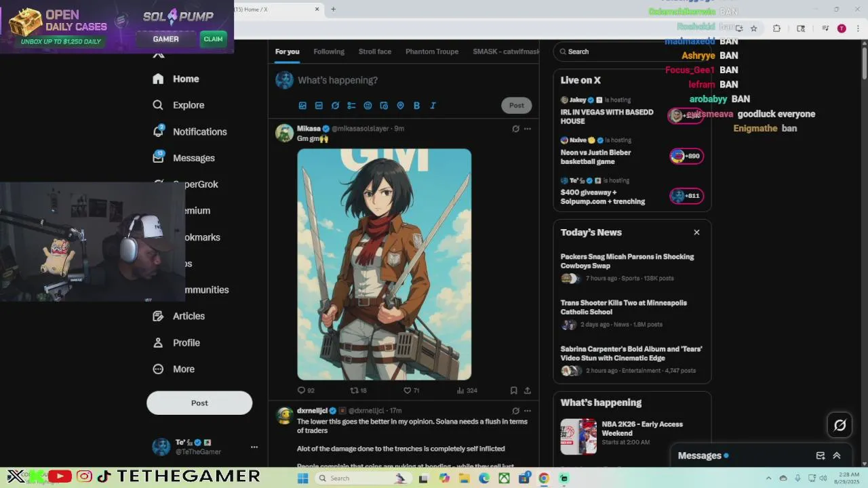Add a GIF in the composer
The height and width of the screenshot is (488, 868).
tap(319, 106)
